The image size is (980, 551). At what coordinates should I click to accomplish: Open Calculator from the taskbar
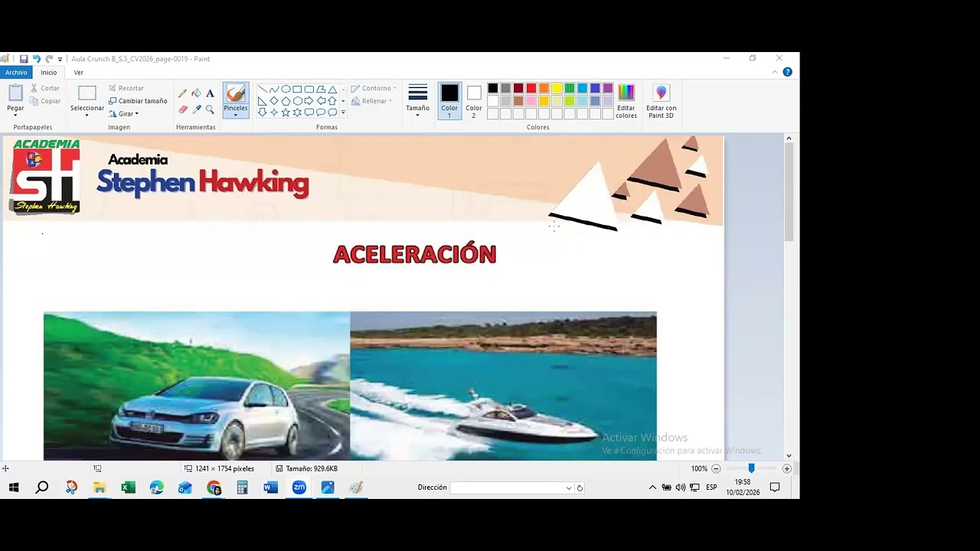[x=242, y=487]
